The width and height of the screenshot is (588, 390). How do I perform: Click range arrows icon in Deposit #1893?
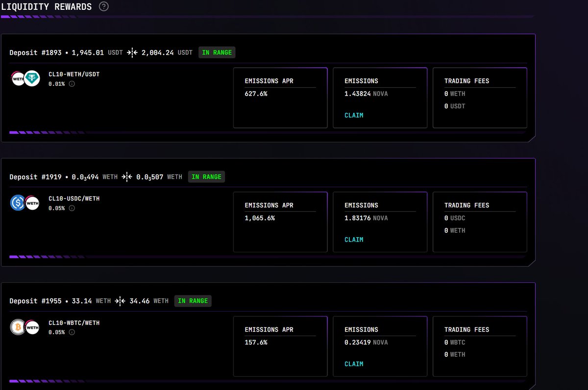pyautogui.click(x=132, y=52)
